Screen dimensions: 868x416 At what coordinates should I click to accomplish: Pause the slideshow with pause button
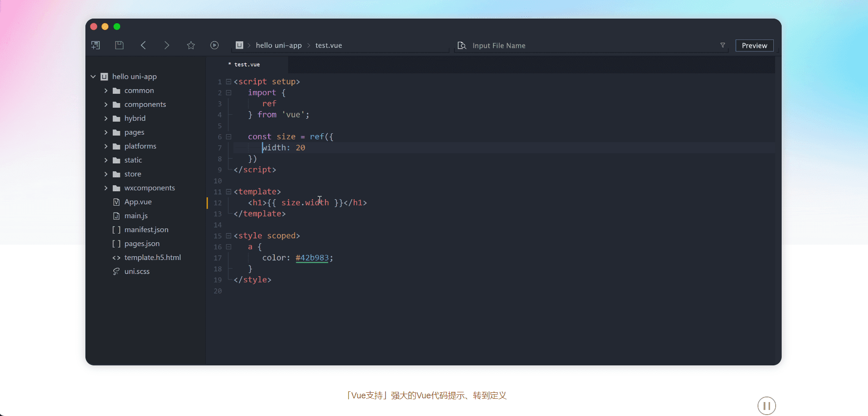tap(767, 406)
